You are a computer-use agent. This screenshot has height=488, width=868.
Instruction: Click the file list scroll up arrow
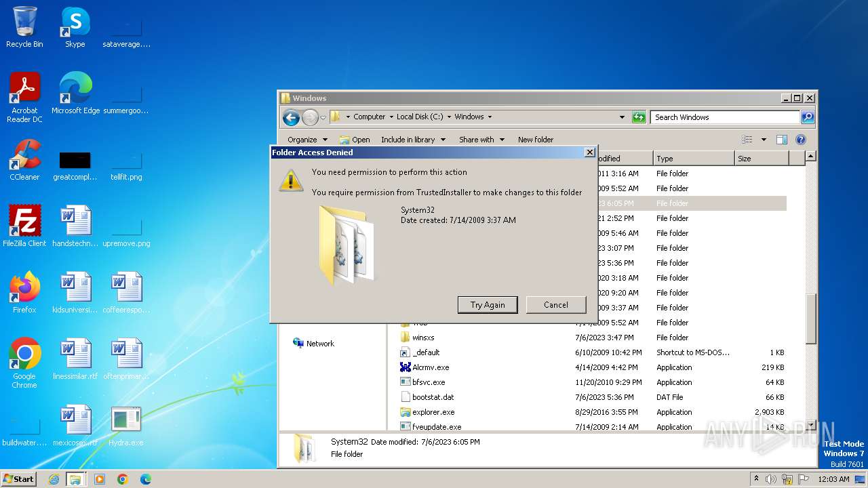point(810,157)
